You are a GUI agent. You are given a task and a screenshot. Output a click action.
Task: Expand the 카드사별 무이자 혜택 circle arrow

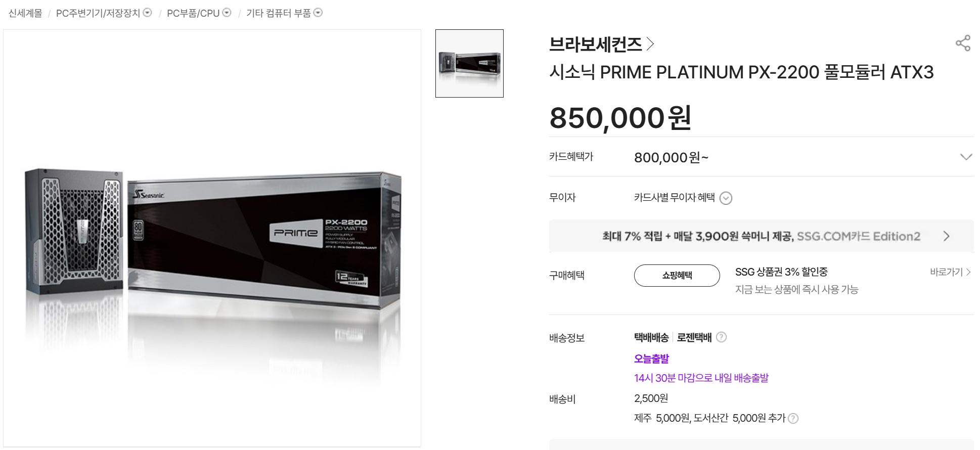coord(726,198)
